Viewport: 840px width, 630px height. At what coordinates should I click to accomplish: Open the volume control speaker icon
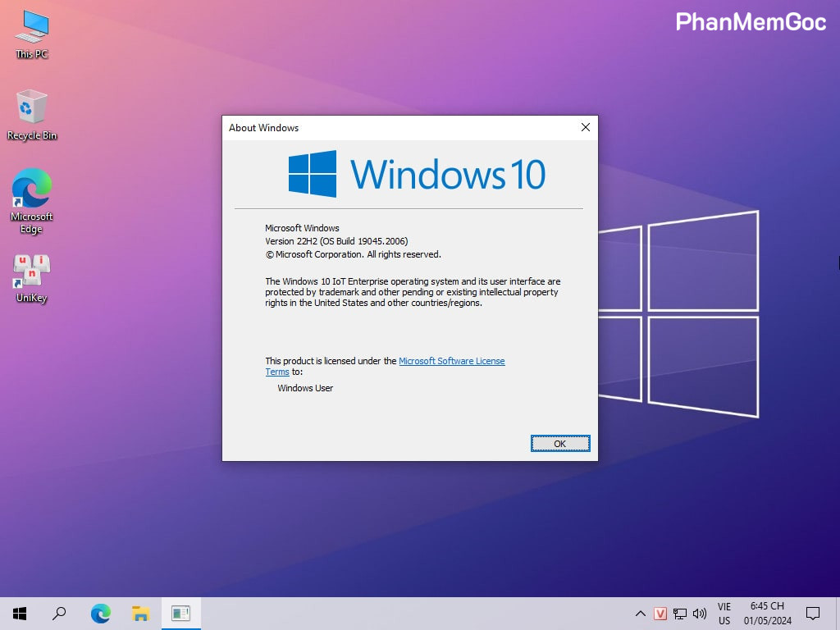coord(700,614)
